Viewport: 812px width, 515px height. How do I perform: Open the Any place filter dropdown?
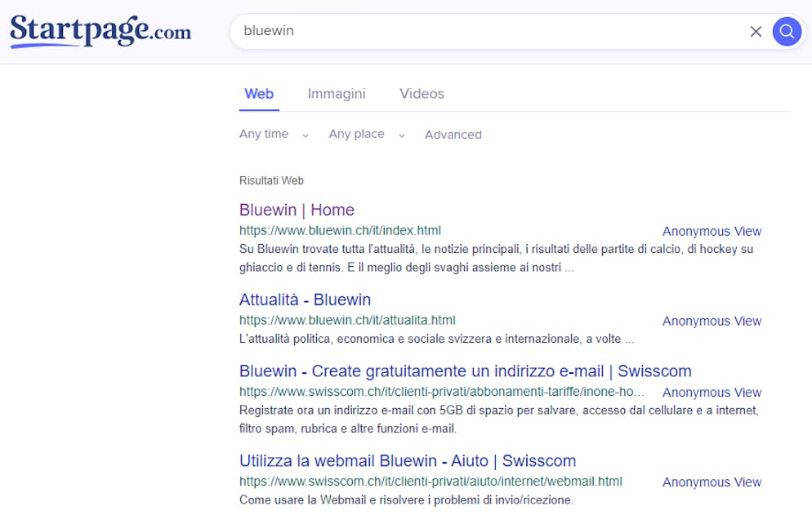[x=367, y=134]
